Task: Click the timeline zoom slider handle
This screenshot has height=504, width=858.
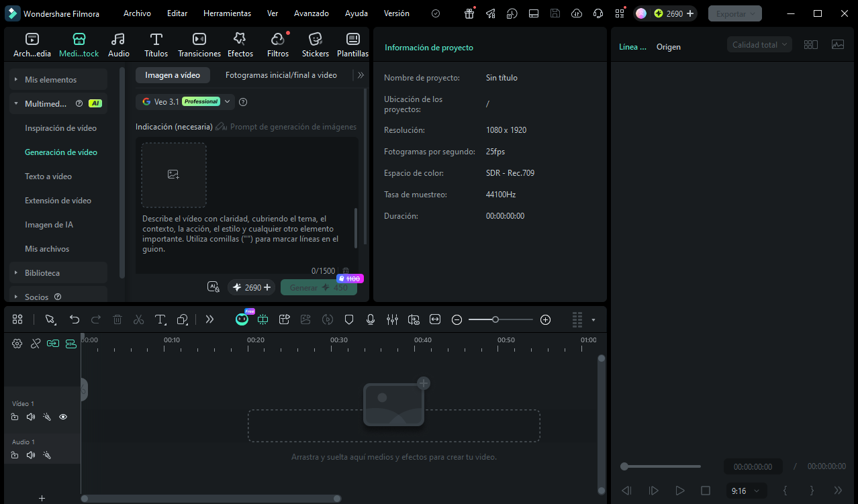Action: coord(495,319)
